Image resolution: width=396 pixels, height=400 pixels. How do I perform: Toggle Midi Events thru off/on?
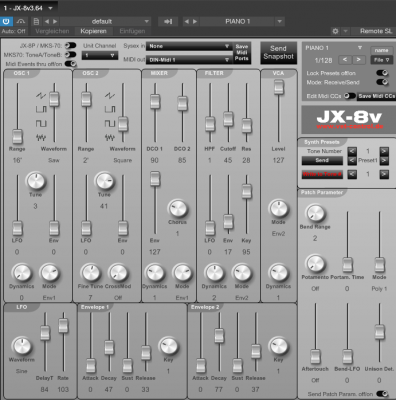click(x=70, y=64)
